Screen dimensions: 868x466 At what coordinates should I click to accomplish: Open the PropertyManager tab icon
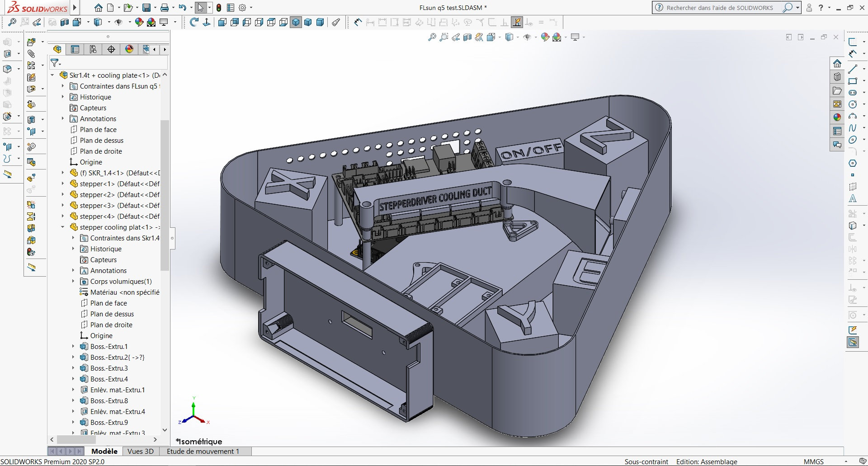pos(75,49)
